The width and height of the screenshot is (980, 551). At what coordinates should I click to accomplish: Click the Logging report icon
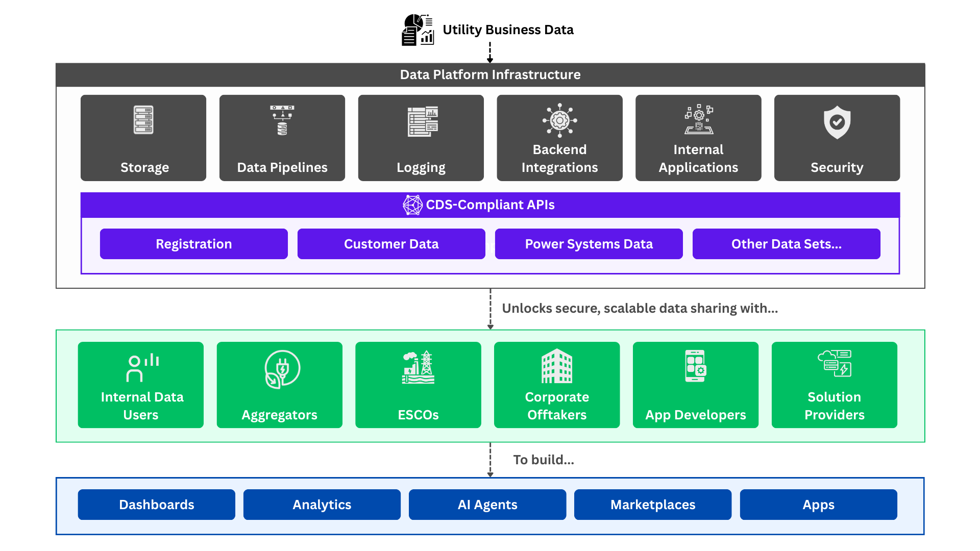tap(423, 121)
